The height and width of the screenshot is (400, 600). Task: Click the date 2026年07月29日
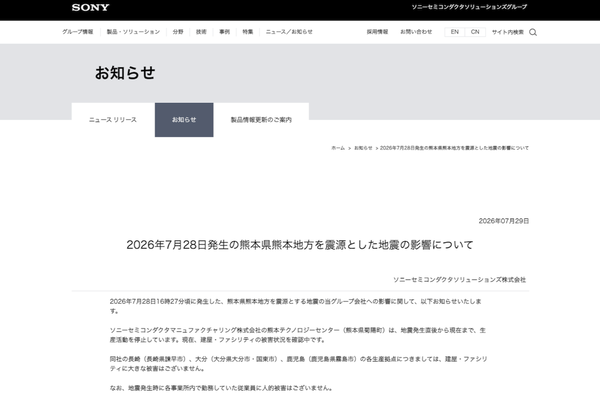pyautogui.click(x=504, y=221)
